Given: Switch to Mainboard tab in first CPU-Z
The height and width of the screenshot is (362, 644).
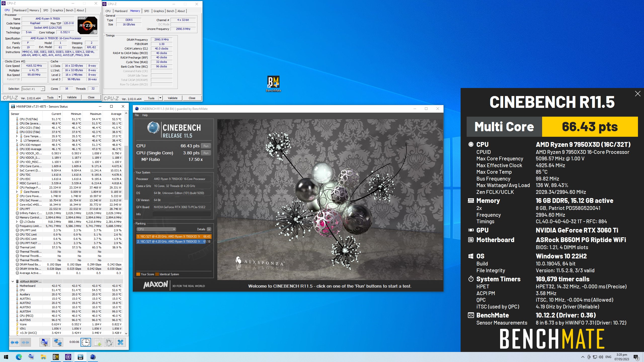Looking at the screenshot, I should click(20, 10).
